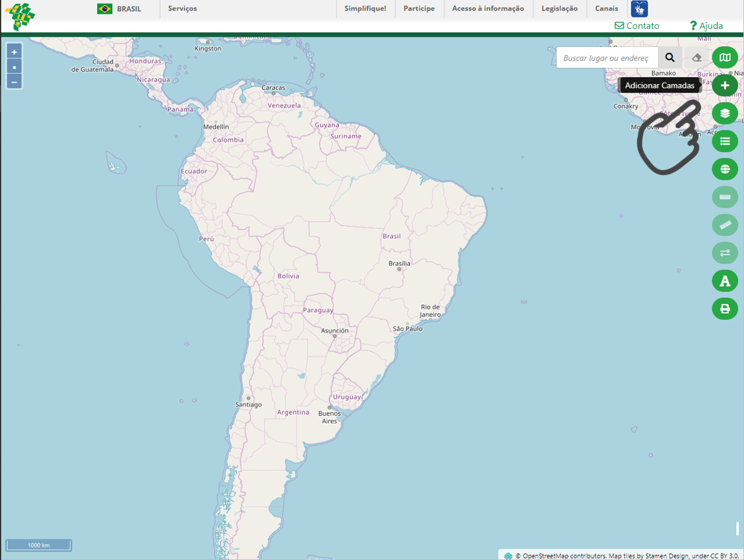Click the print map button
744x560 pixels.
725,309
